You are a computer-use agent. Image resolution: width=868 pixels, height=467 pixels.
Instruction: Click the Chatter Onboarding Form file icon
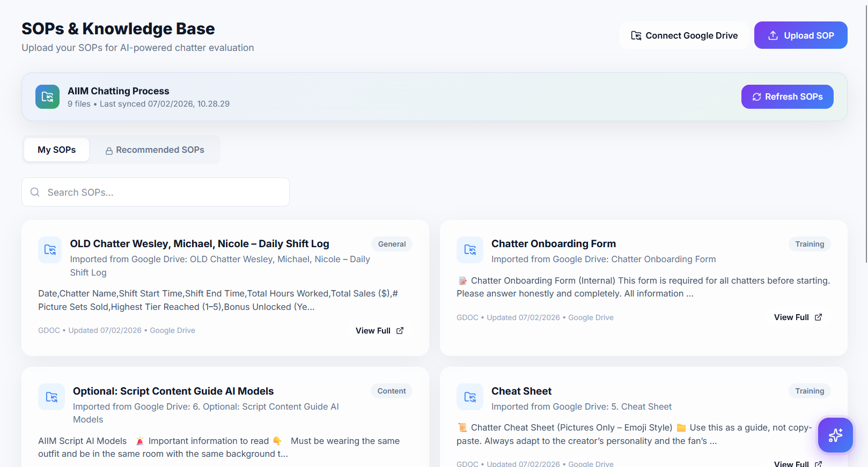tap(470, 250)
